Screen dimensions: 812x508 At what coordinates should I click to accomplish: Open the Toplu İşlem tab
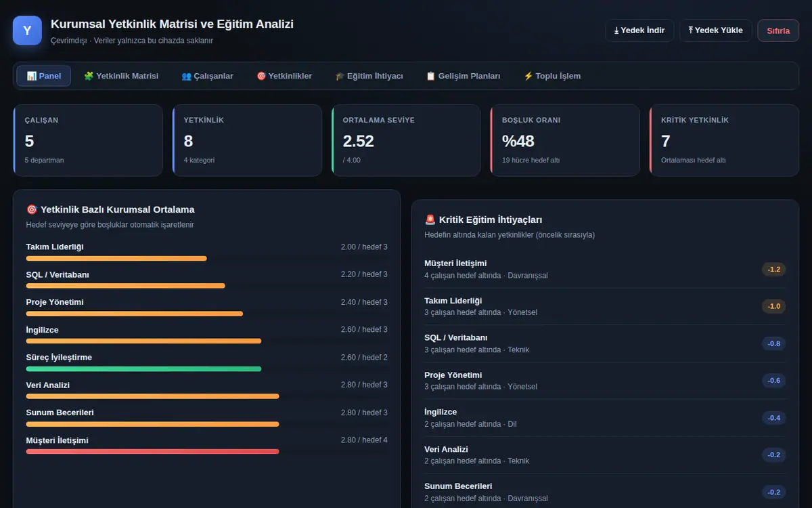tap(552, 76)
